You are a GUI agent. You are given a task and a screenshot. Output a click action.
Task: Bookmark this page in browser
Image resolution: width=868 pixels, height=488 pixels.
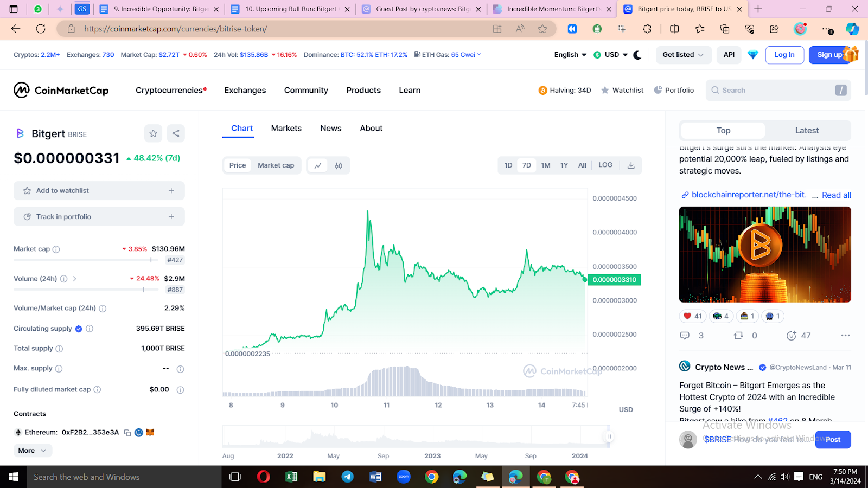point(542,29)
